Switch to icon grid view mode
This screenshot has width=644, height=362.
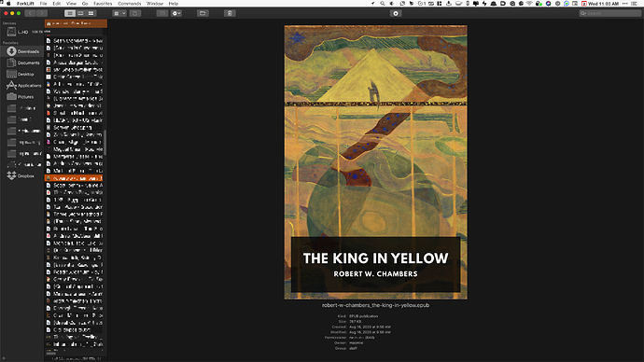[x=91, y=13]
